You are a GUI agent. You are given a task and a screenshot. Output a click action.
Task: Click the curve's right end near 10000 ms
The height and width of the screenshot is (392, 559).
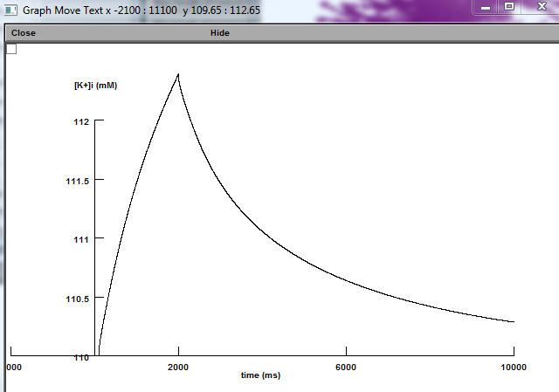(x=513, y=321)
